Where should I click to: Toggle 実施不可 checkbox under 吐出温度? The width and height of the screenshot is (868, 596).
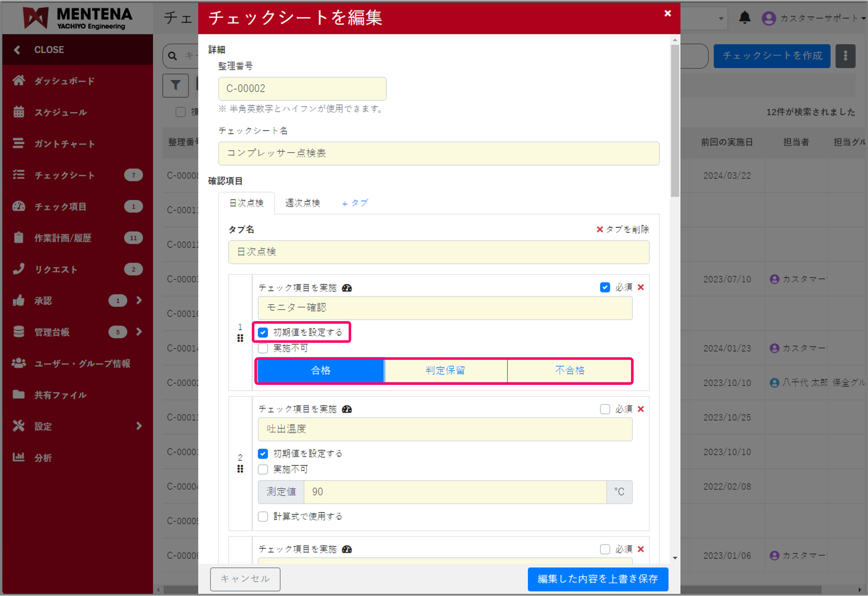point(263,469)
